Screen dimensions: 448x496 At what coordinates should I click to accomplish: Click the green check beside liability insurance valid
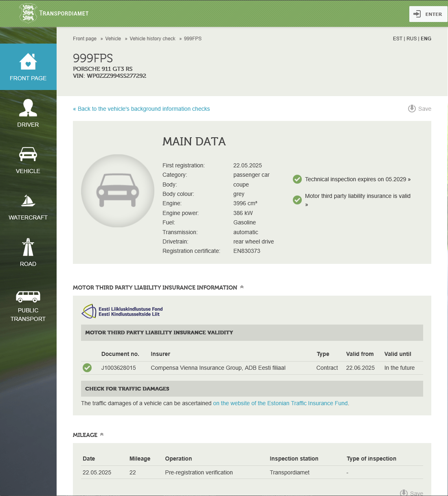pyautogui.click(x=297, y=200)
